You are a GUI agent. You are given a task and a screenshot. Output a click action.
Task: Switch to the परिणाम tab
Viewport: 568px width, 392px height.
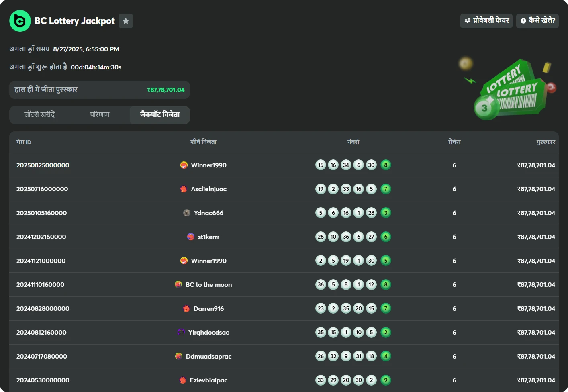[x=100, y=115]
